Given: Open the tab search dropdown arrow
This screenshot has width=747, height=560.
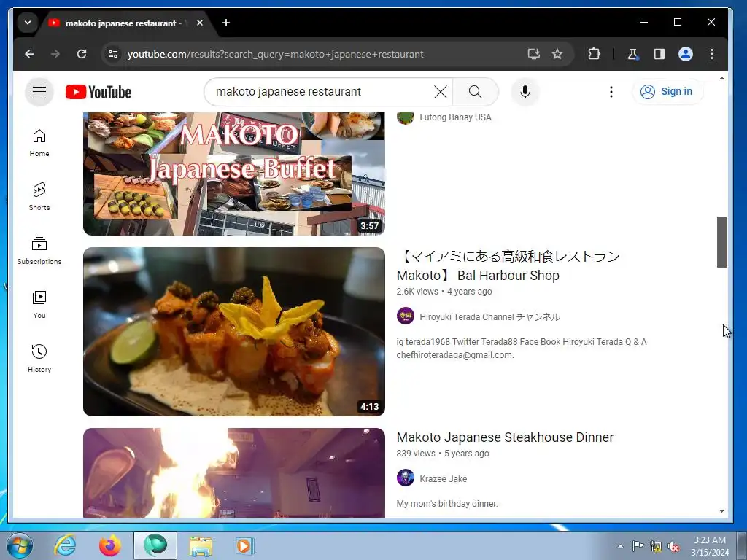Looking at the screenshot, I should (x=28, y=23).
